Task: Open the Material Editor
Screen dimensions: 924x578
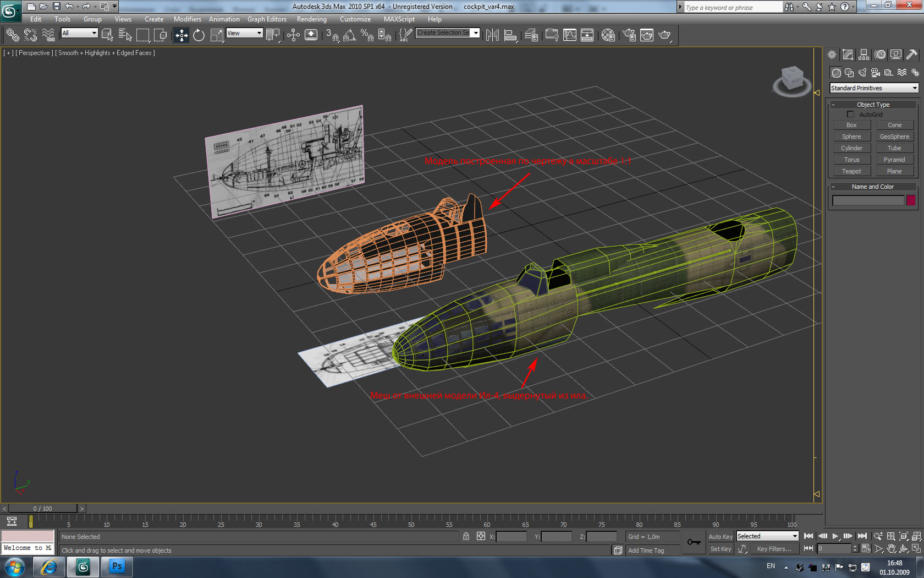Action: pyautogui.click(x=608, y=35)
